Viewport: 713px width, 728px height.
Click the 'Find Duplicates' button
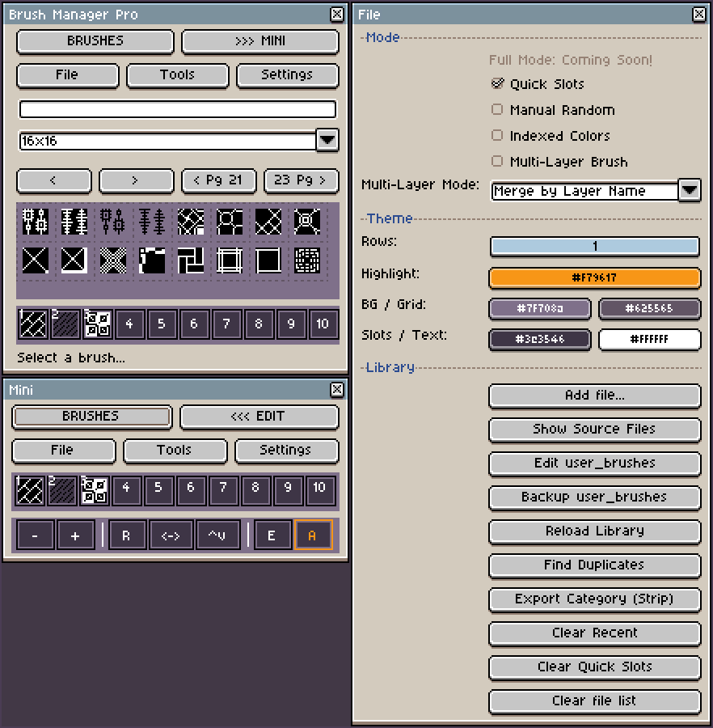[x=594, y=565]
